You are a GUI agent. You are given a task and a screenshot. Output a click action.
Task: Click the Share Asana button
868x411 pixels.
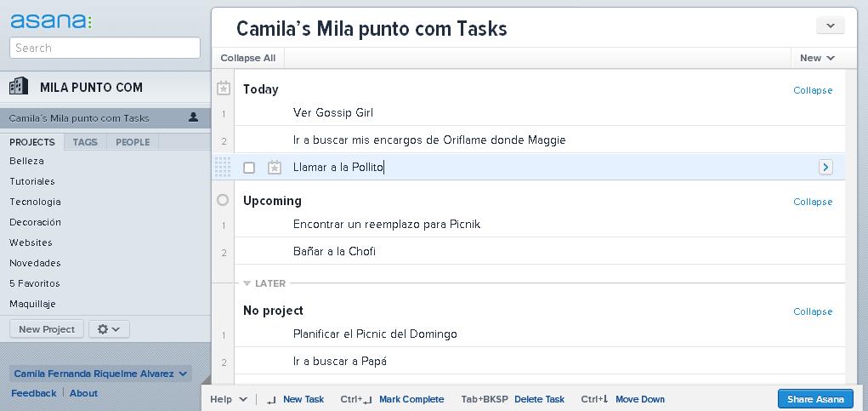pyautogui.click(x=814, y=399)
